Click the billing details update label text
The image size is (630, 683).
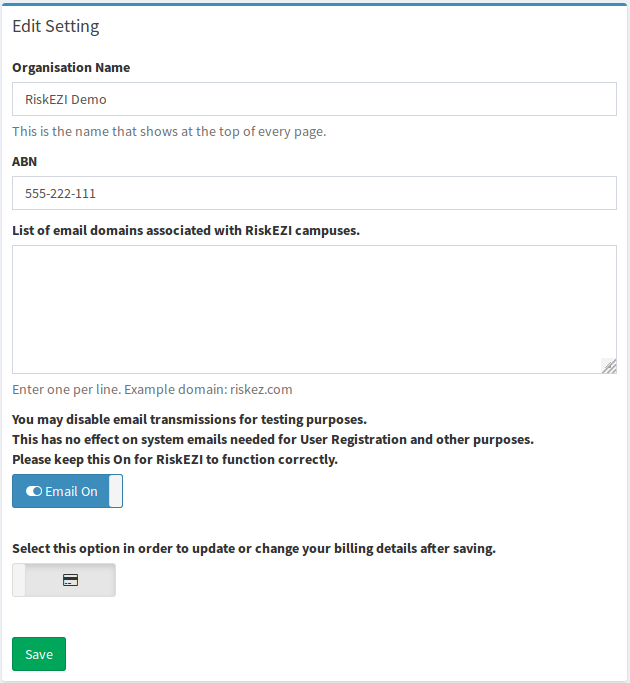pyautogui.click(x=254, y=548)
